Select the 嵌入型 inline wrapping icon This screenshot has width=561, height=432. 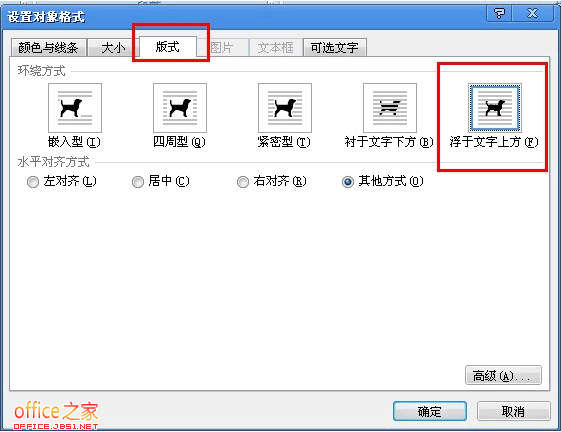coord(75,108)
